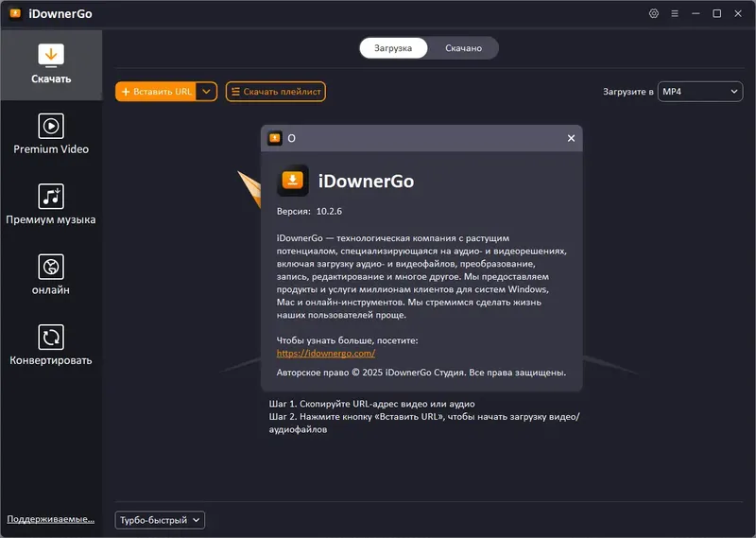Switch to Загрузка tab
The image size is (756, 538).
[393, 48]
